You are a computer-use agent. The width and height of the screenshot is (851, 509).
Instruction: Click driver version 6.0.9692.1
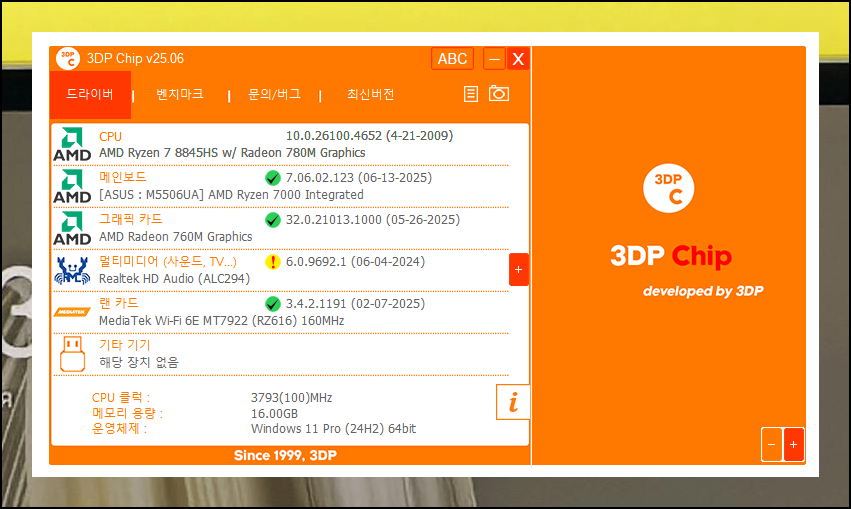pyautogui.click(x=316, y=262)
